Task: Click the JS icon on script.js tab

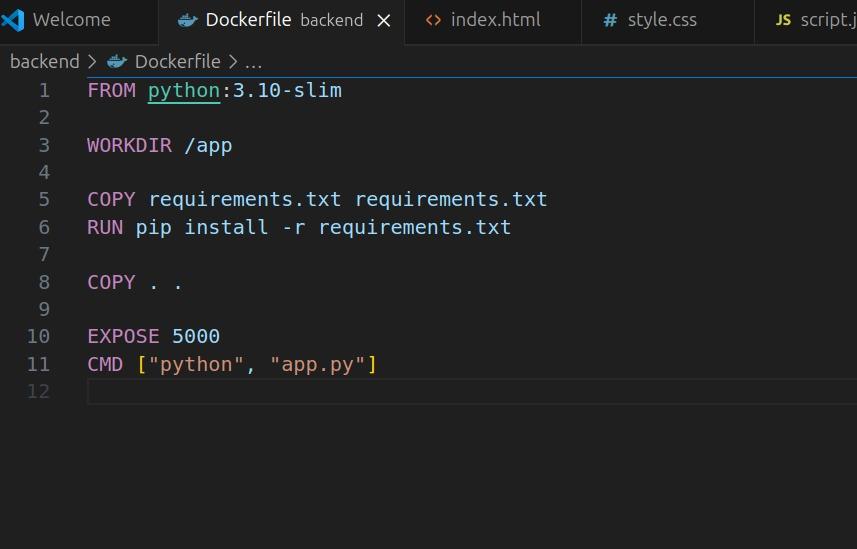Action: tap(783, 20)
